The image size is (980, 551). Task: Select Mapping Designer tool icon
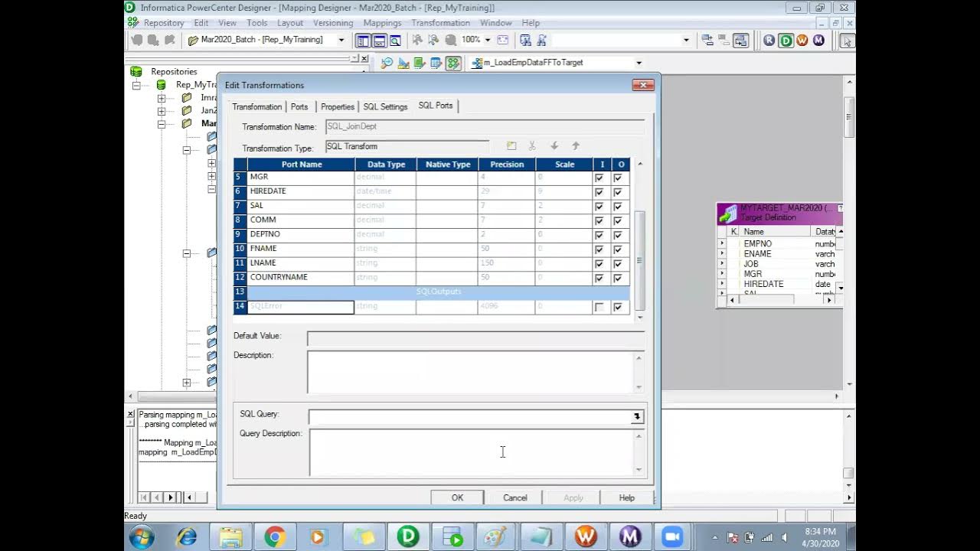453,63
